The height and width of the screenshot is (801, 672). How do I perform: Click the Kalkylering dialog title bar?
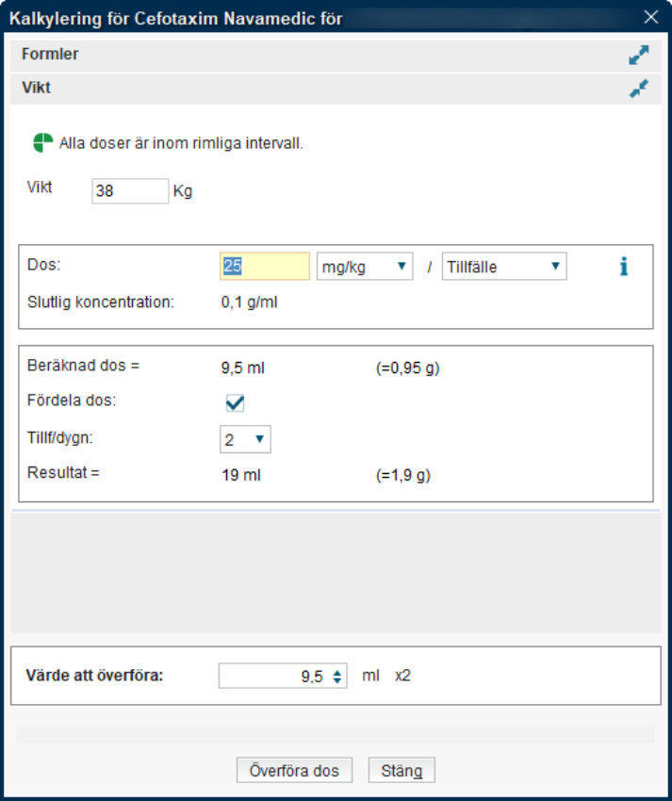click(x=283, y=17)
